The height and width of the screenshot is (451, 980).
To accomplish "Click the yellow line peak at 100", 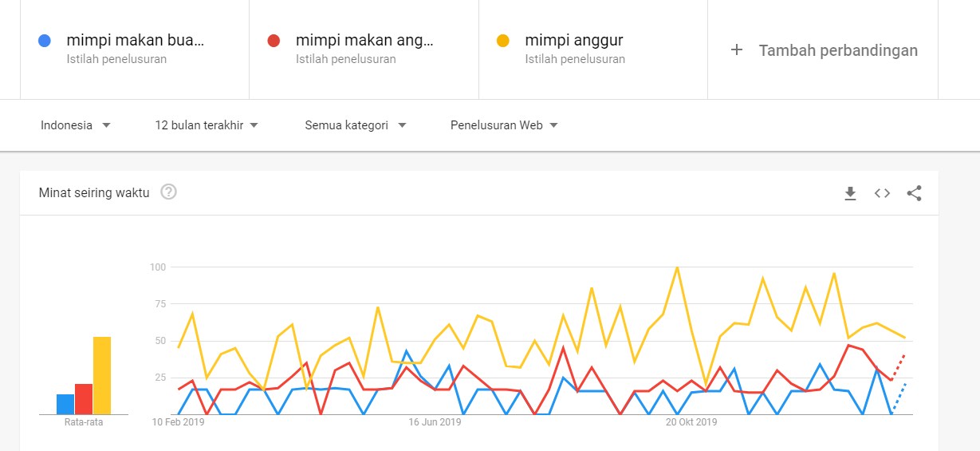I will (677, 267).
